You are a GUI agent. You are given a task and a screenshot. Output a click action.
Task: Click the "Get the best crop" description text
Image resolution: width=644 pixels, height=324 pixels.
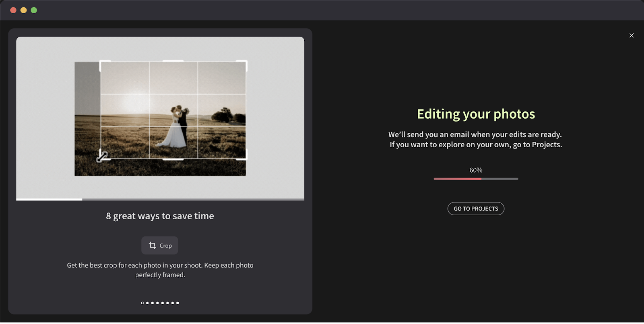click(160, 270)
